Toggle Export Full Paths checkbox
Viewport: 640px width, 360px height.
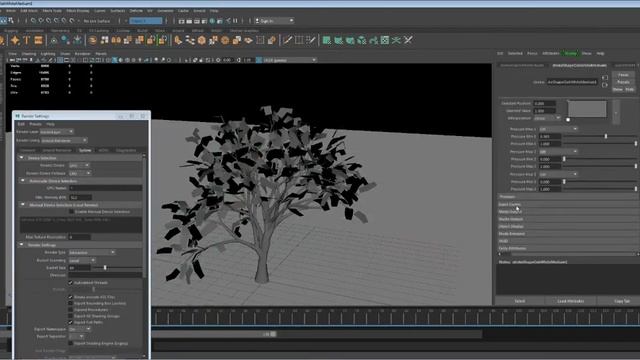[x=71, y=322]
